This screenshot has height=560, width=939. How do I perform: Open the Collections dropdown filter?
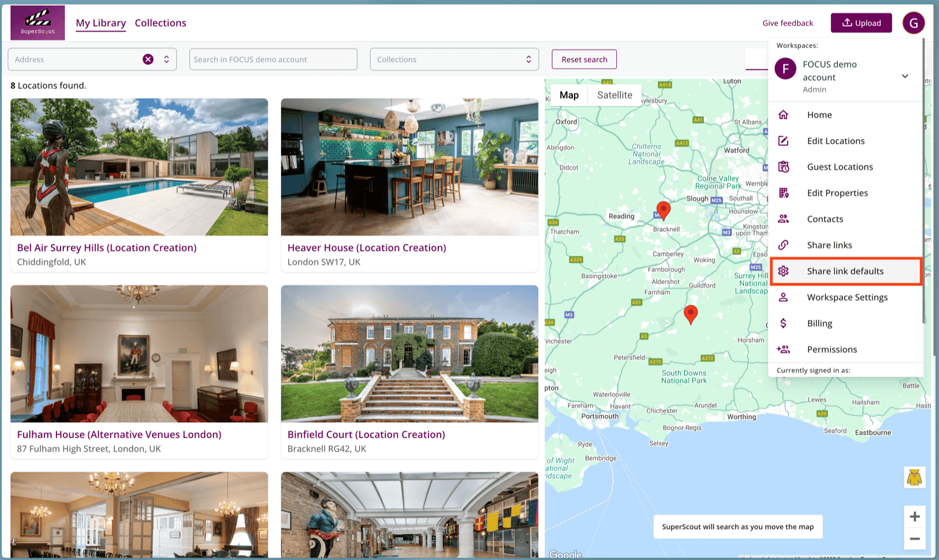tap(454, 59)
